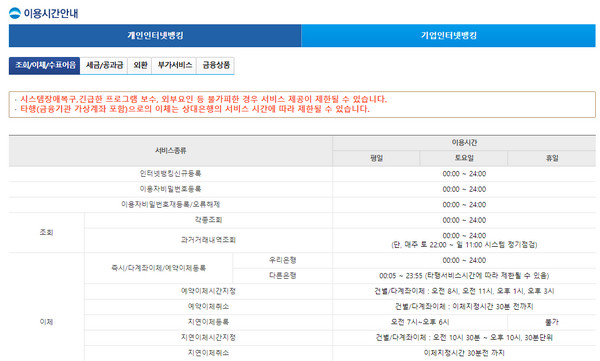
Task: Switch to the 기업인터넷뱅킹 tab
Action: tap(448, 36)
